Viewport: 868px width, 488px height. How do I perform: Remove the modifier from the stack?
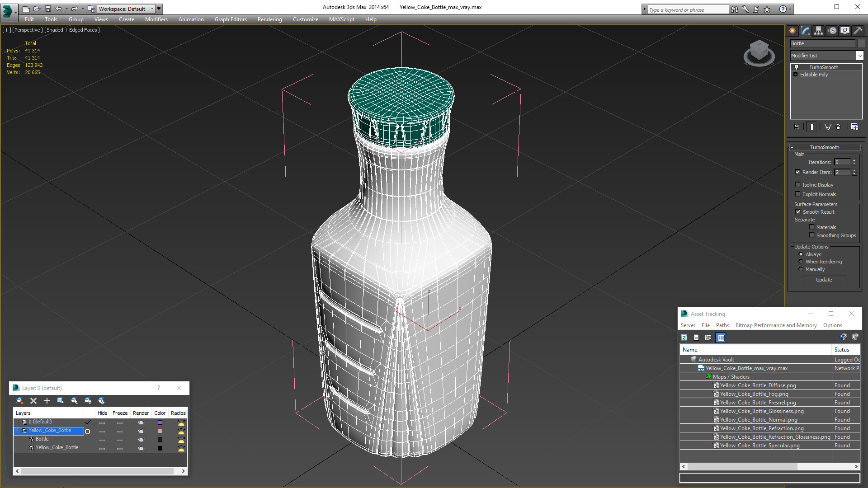pos(839,127)
